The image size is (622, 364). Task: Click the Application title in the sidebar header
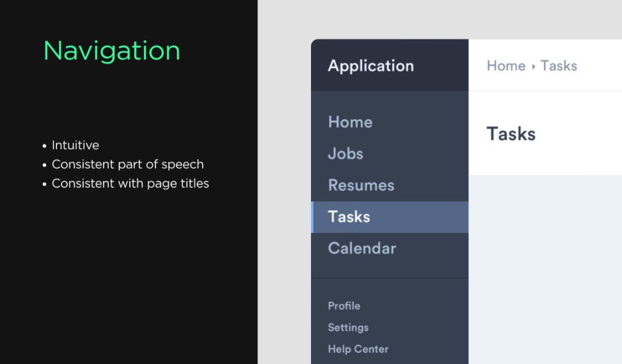tap(371, 66)
